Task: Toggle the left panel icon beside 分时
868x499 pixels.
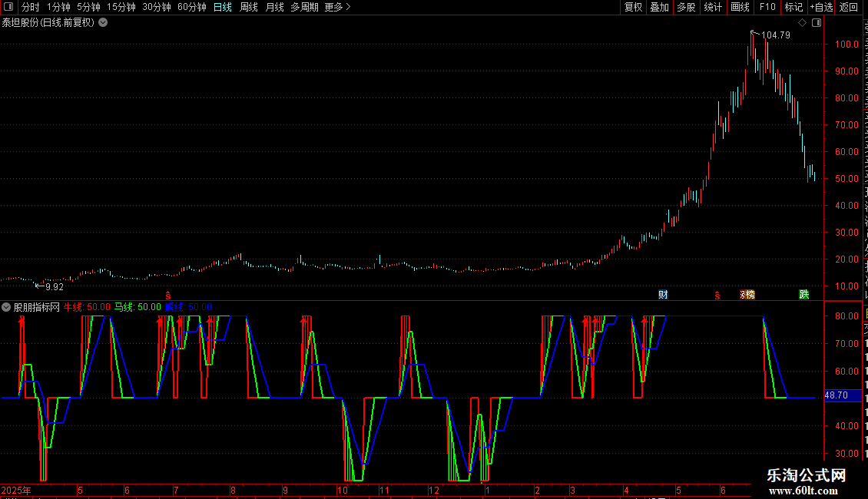Action: 8,7
